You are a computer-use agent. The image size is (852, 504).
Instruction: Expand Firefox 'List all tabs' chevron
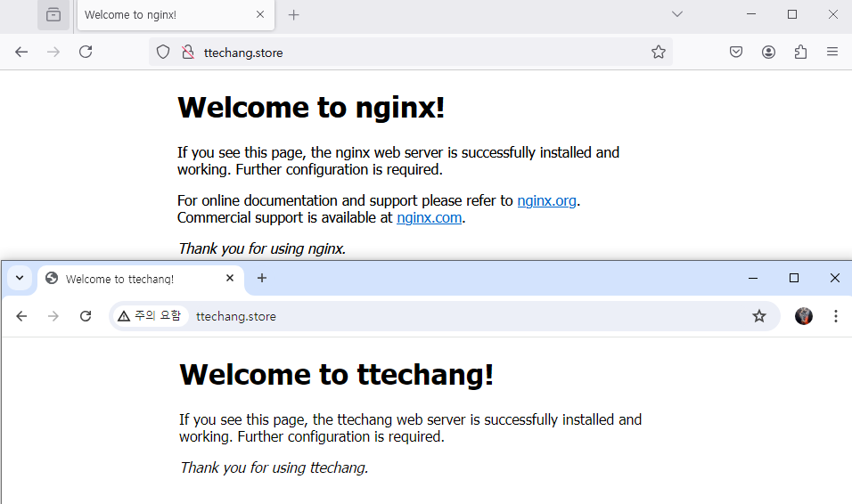click(x=677, y=14)
